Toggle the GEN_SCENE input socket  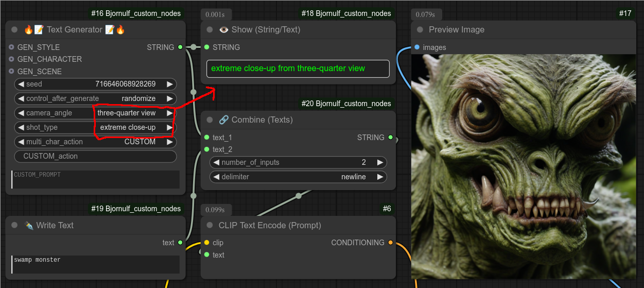pos(11,72)
